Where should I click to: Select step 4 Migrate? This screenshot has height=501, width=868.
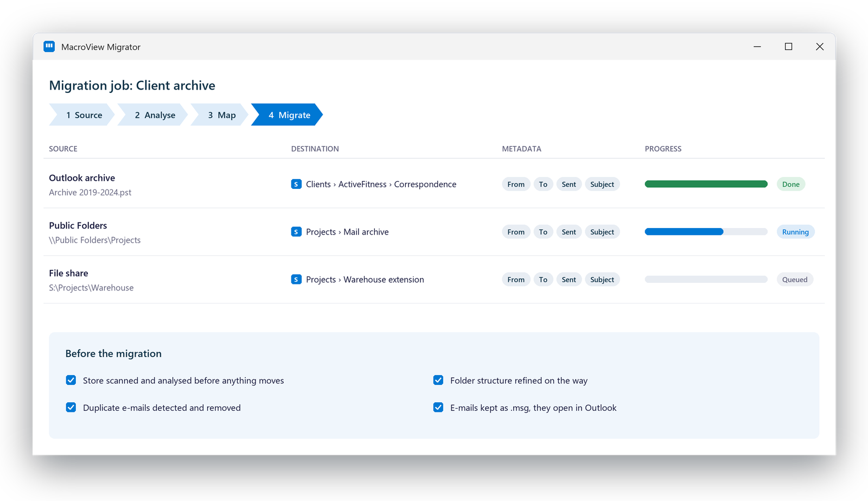coord(287,115)
